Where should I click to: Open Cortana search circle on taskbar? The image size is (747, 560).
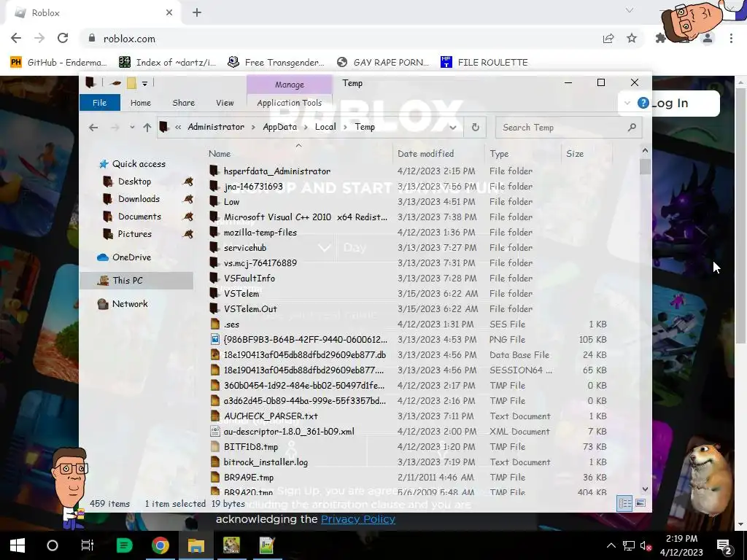point(53,545)
